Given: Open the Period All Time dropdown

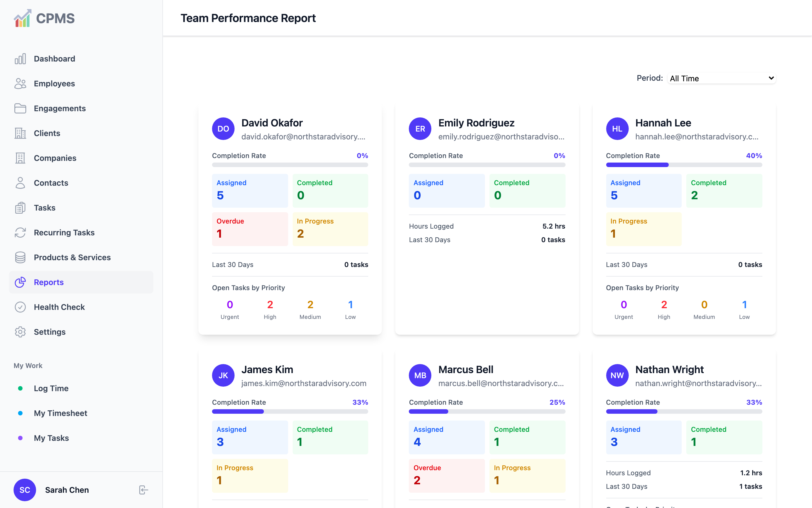Looking at the screenshot, I should 722,78.
